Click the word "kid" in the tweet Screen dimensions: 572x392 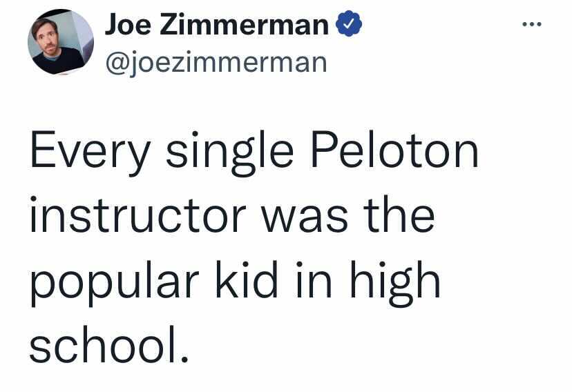pyautogui.click(x=246, y=280)
